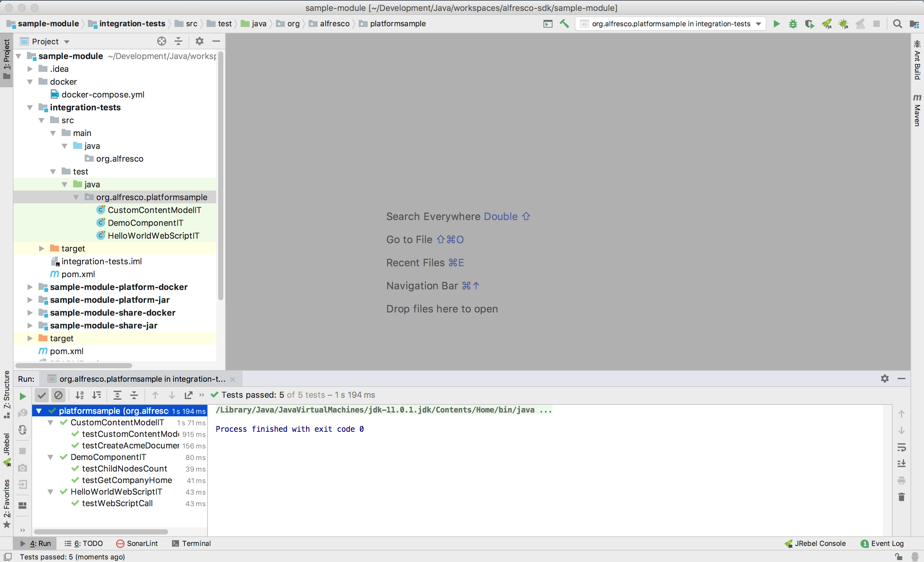Collapse DemoComponentIT in test results
Screen dimensions: 924x562
tap(51, 457)
